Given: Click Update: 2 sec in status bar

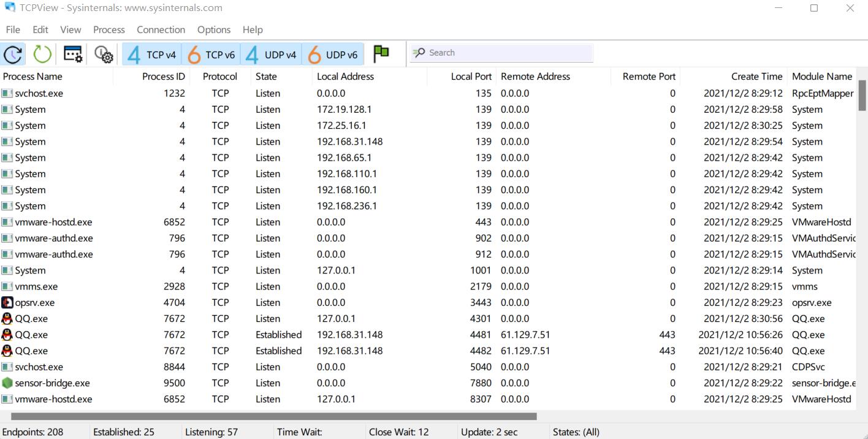Looking at the screenshot, I should [489, 432].
